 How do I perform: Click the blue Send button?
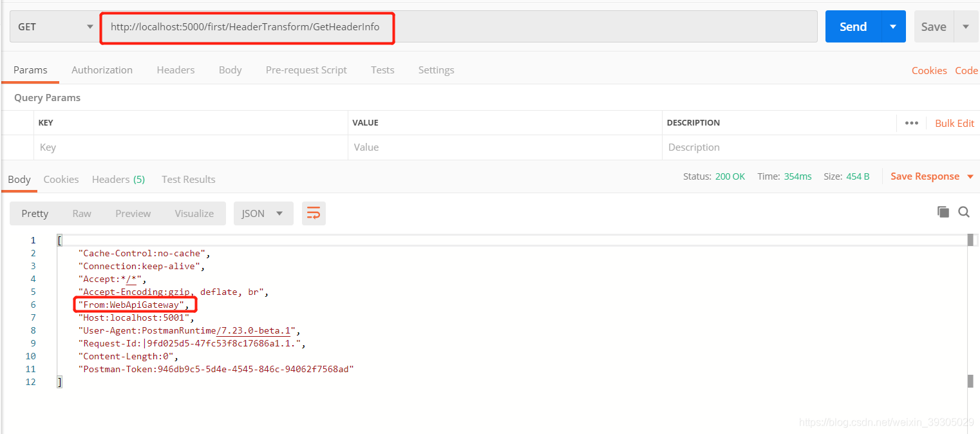click(x=853, y=26)
